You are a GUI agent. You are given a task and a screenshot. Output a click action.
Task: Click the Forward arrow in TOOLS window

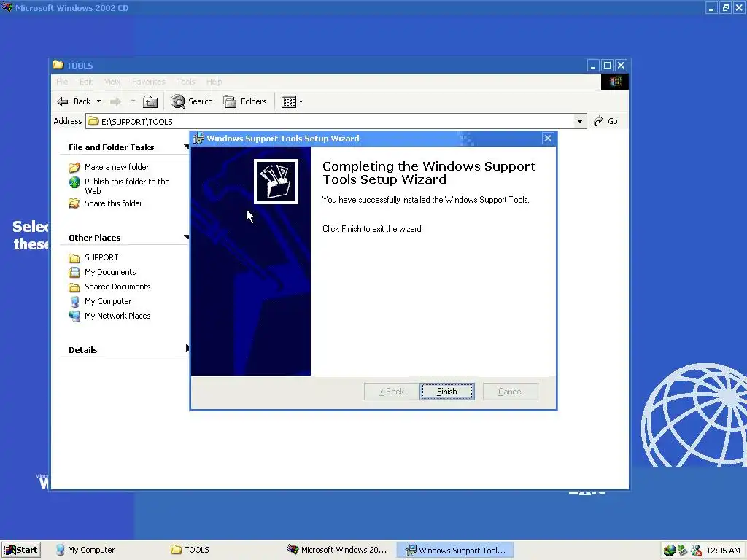pyautogui.click(x=115, y=101)
